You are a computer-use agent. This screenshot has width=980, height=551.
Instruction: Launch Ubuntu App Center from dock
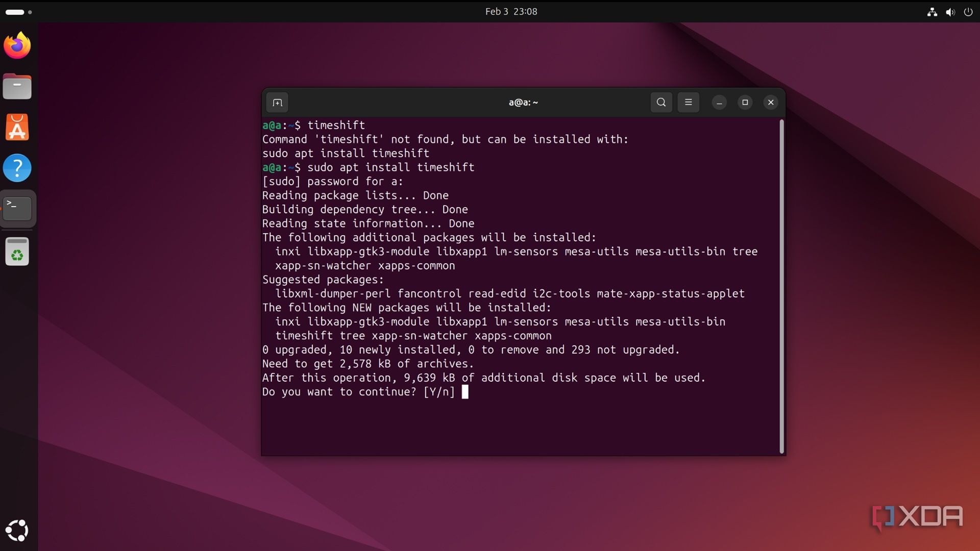click(17, 127)
